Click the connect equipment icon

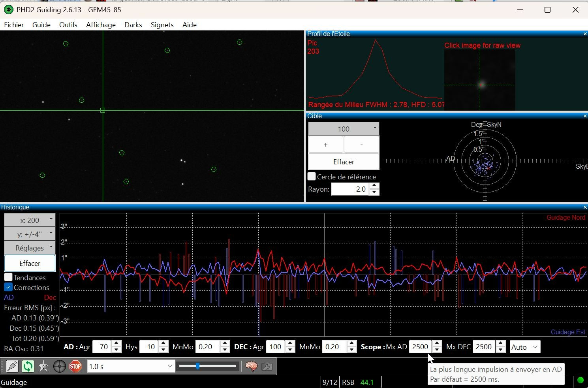tap(12, 367)
